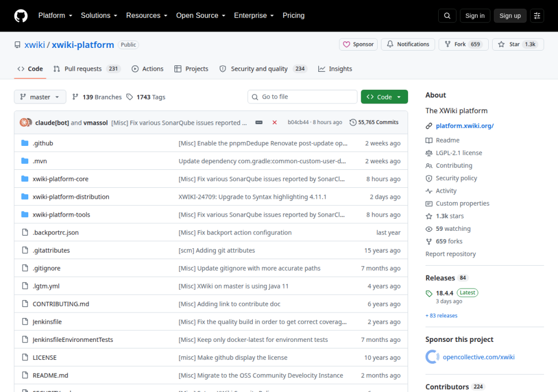
Task: Click the Go to file search field
Action: click(302, 97)
